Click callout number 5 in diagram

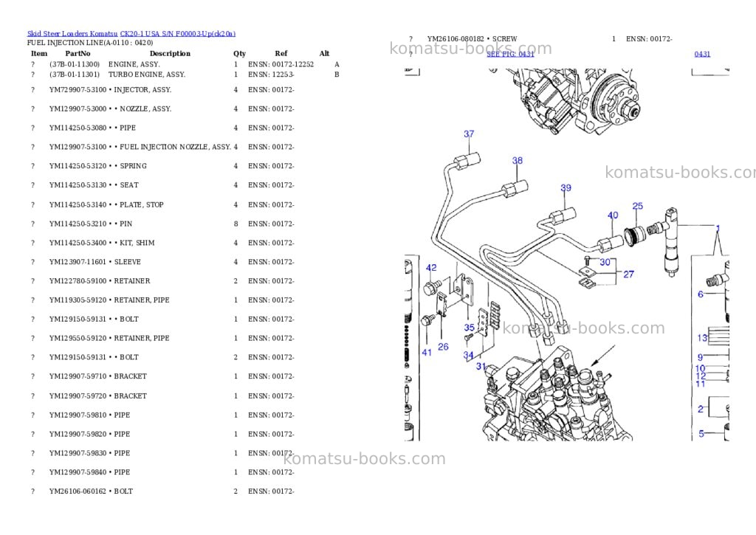701,433
